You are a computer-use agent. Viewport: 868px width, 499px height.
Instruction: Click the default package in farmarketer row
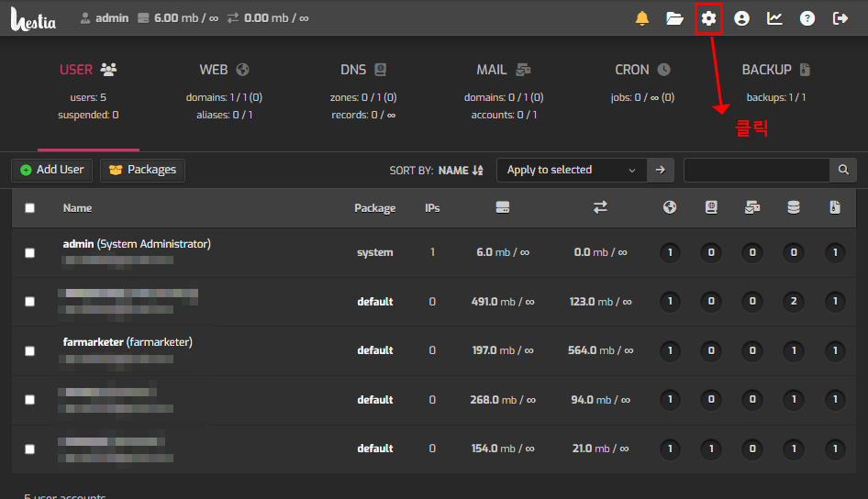point(374,350)
